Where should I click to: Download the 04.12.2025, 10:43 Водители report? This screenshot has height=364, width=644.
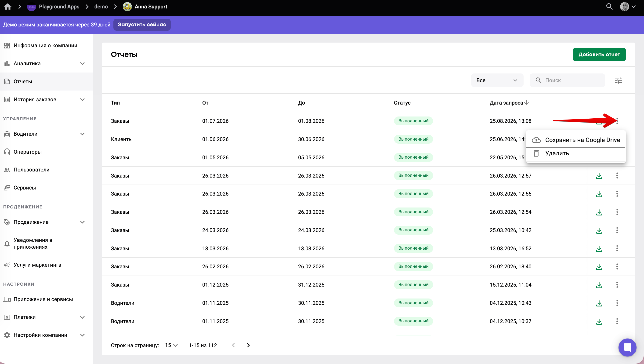point(599,303)
